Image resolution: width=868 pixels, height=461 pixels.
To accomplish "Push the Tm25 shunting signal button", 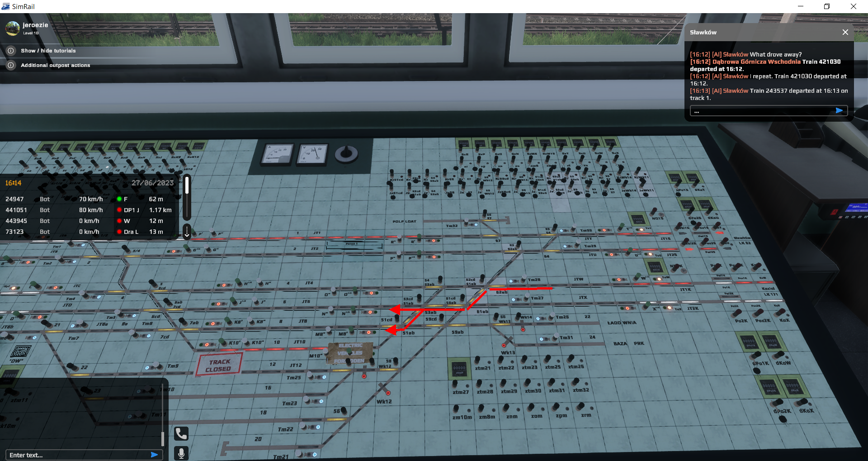I will (x=311, y=376).
